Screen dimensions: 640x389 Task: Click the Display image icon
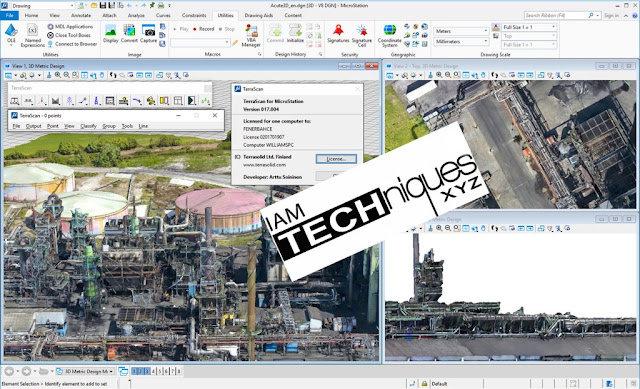click(x=111, y=33)
